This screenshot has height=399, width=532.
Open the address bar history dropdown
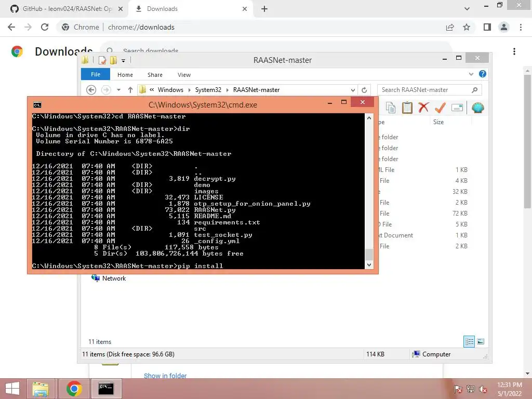tap(353, 90)
